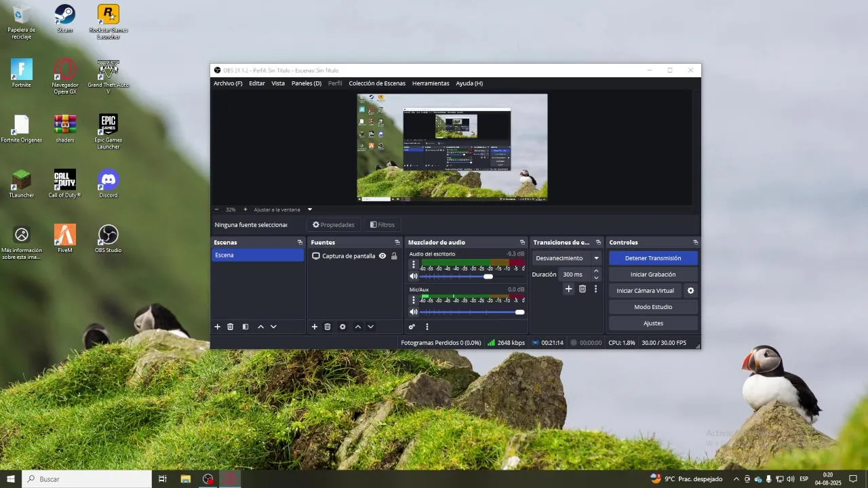Open the Colección de Escenas menu
Image resolution: width=868 pixels, height=488 pixels.
(377, 83)
